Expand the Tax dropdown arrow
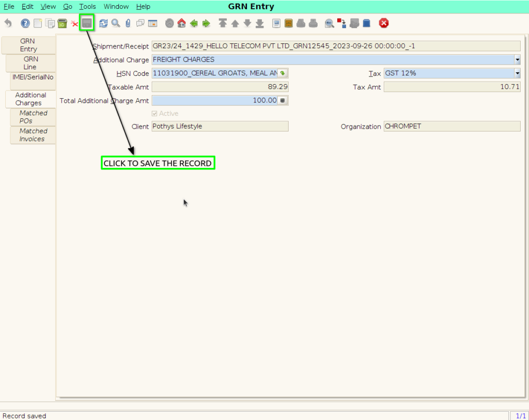This screenshot has height=420, width=529. click(x=517, y=73)
